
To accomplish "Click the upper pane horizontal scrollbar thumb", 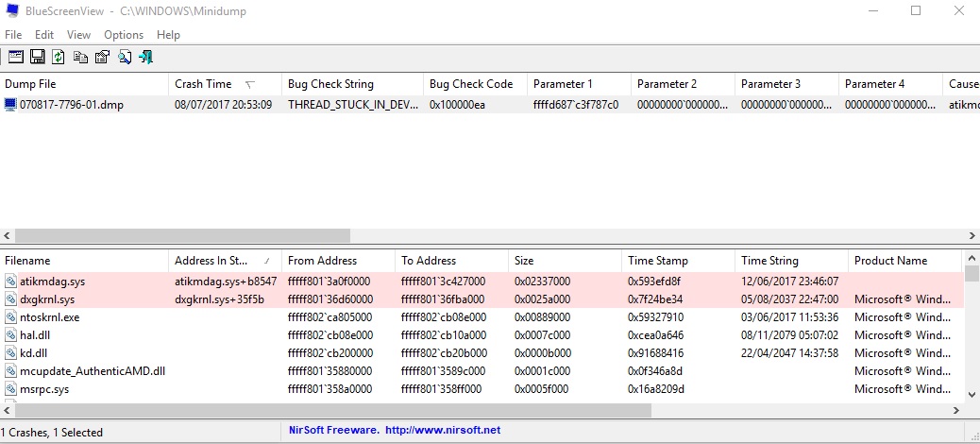I will tap(182, 236).
